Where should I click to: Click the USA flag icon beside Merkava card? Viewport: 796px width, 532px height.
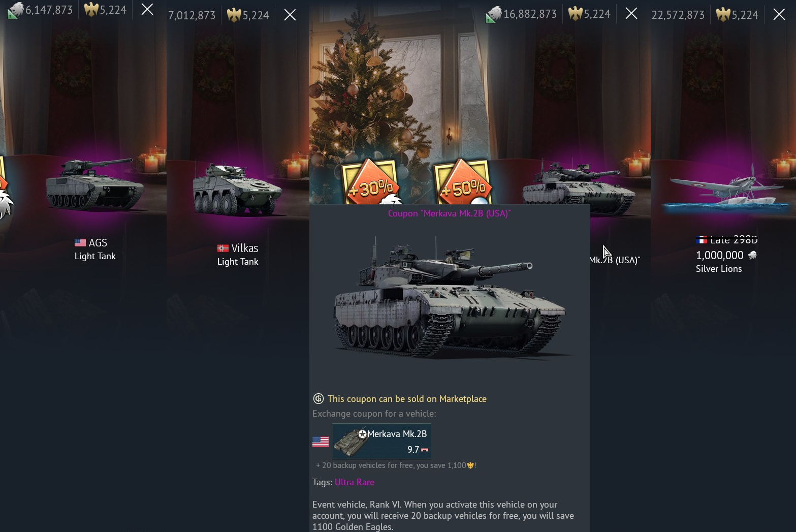321,442
